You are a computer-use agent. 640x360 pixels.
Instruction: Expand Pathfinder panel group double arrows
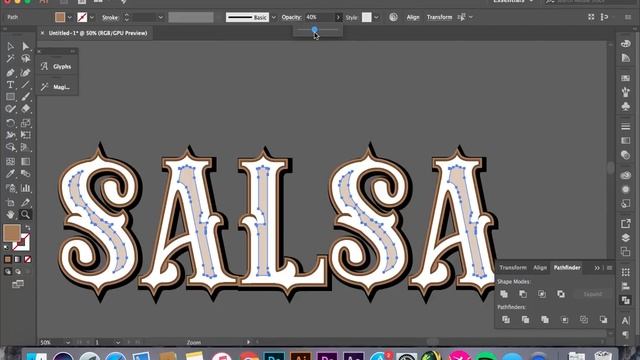coord(597,268)
